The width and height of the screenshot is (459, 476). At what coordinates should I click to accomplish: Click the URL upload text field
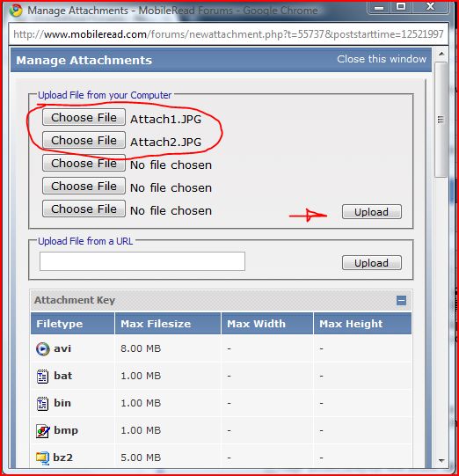coord(142,261)
